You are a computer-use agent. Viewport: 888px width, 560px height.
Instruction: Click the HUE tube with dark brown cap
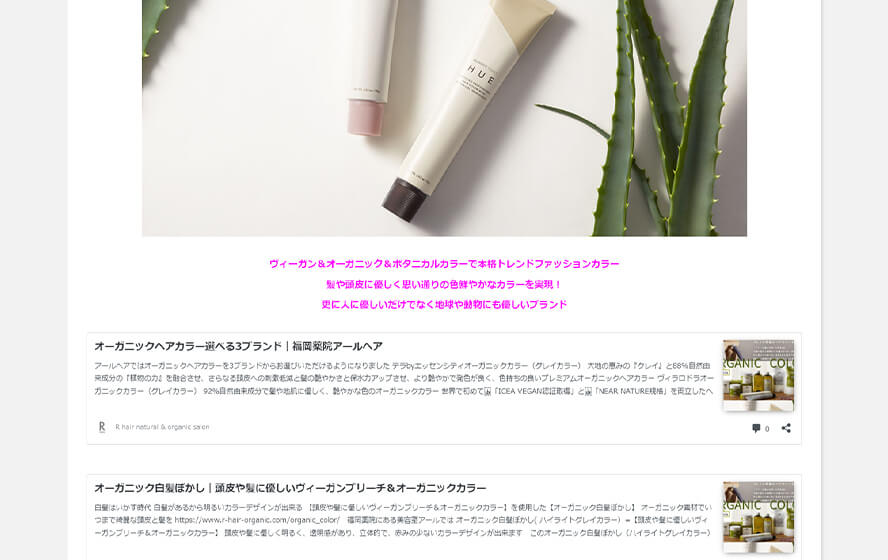469,110
